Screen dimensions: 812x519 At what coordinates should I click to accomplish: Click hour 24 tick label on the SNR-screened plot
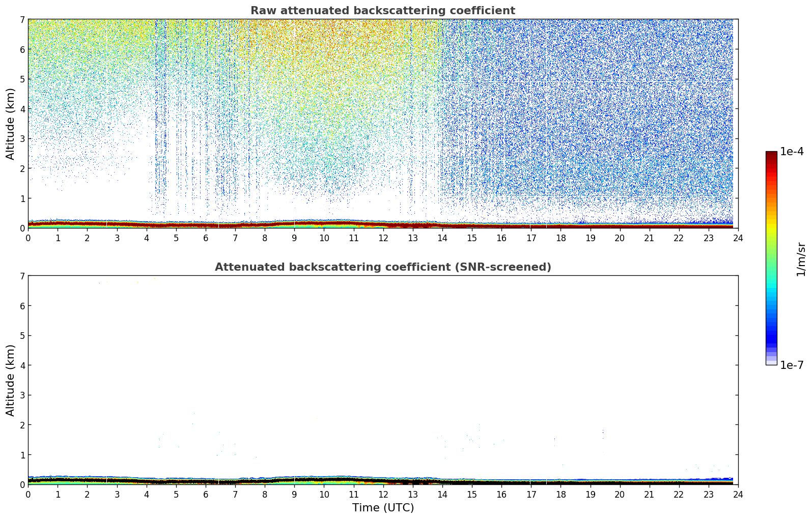738,494
